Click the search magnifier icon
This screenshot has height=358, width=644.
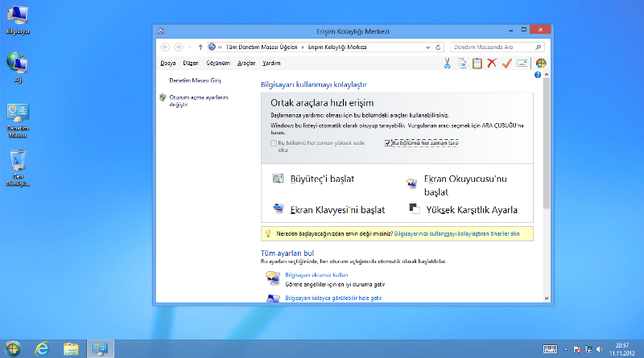[538, 47]
